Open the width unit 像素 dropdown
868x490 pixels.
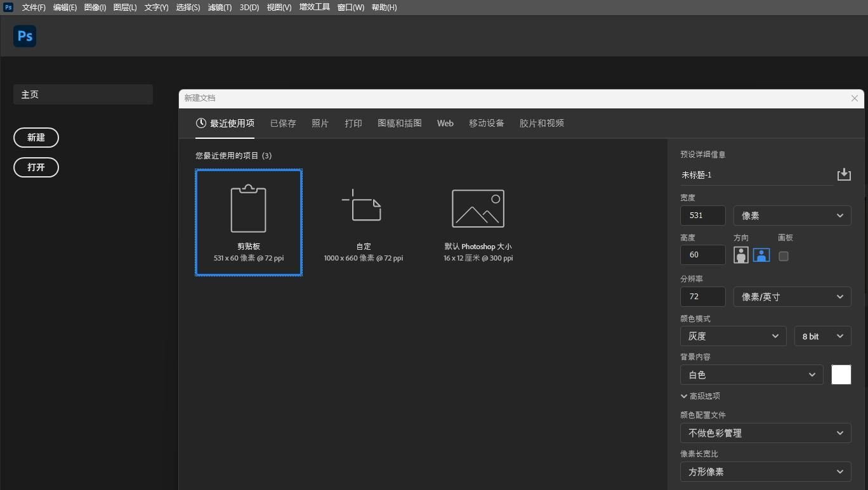pos(792,216)
